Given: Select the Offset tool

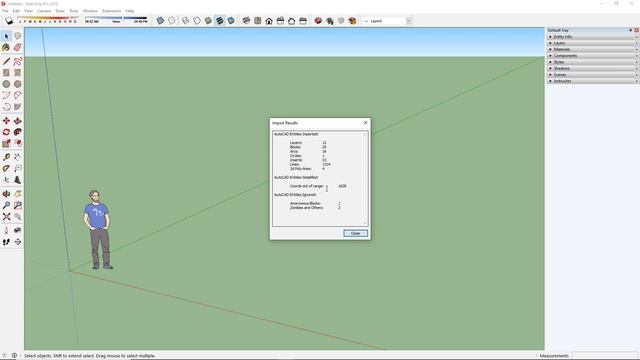Looking at the screenshot, I should [18, 143].
